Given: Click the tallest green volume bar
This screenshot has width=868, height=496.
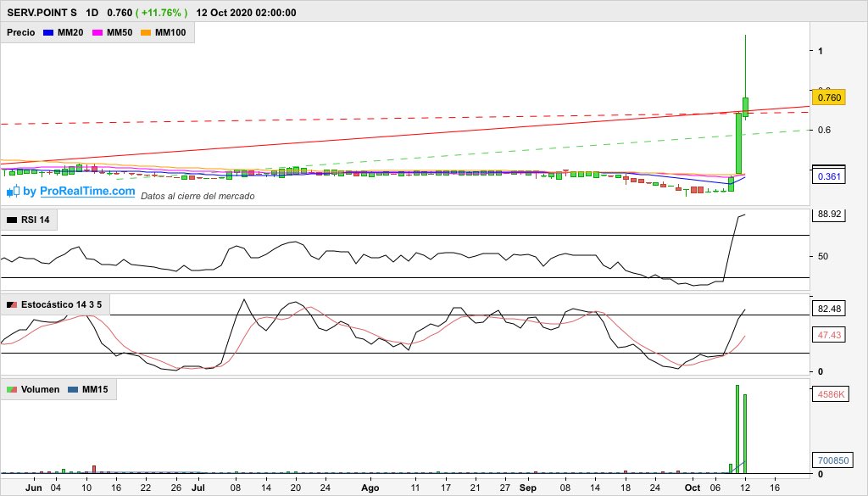Looking at the screenshot, I should click(737, 429).
